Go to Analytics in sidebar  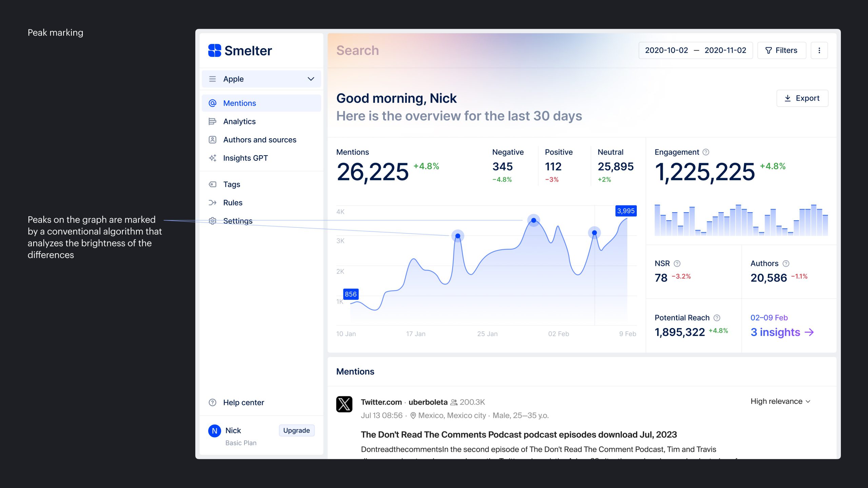239,121
